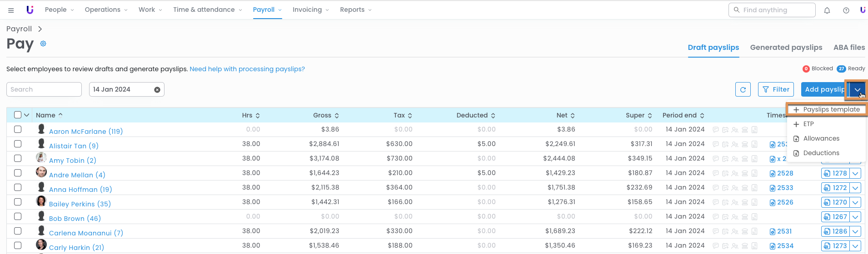Switch to the Generated payslips tab
The image size is (868, 254).
[x=786, y=47]
